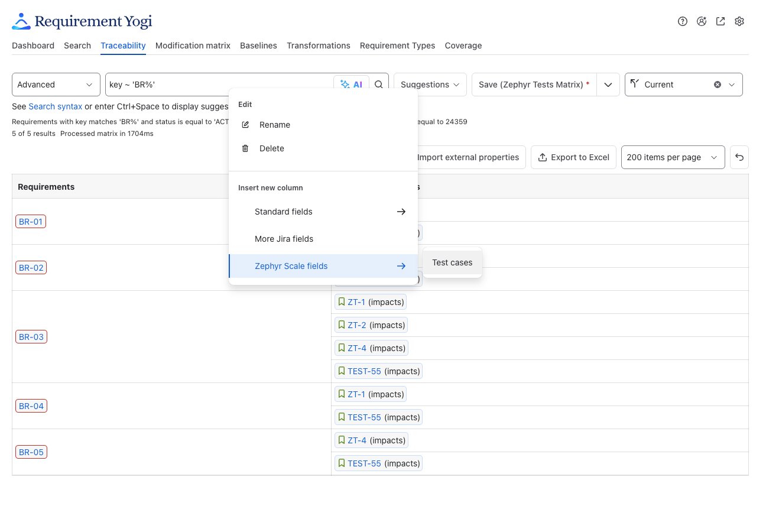766x532 pixels.
Task: Open requirement BR-05
Action: 31,452
